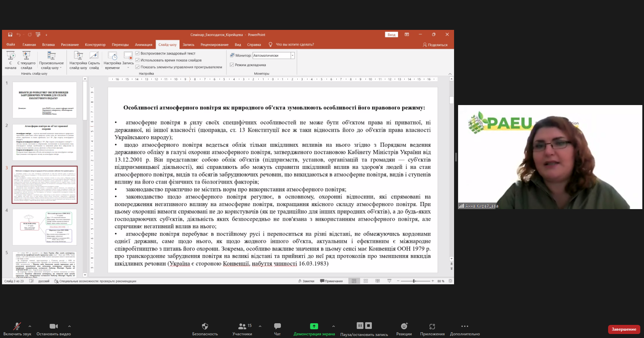Start slideshow from current slide icon
The height and width of the screenshot is (338, 644).
tap(26, 56)
